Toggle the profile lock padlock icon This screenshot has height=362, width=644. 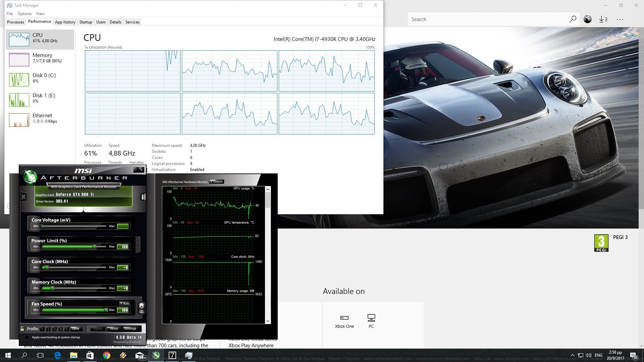[22, 328]
